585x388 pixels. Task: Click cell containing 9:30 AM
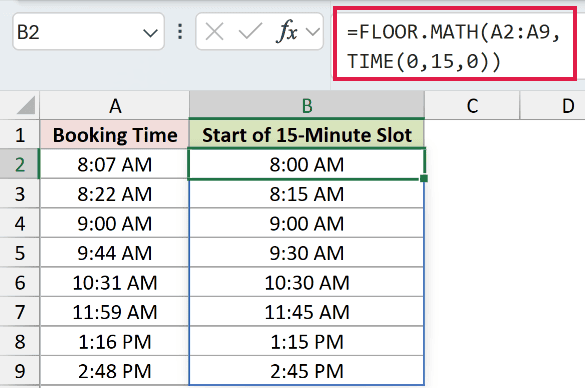[x=307, y=253]
